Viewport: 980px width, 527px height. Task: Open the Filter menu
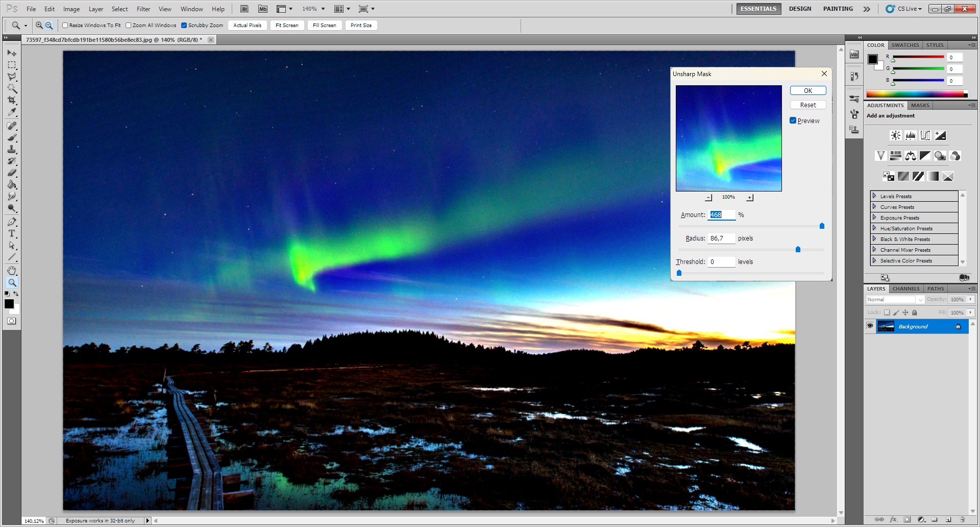click(143, 9)
